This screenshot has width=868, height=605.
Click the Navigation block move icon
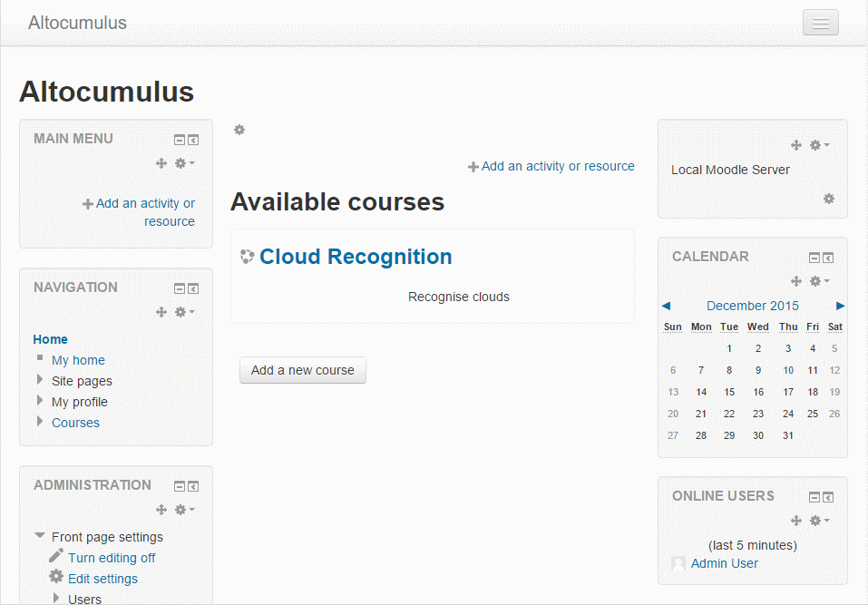click(x=161, y=312)
